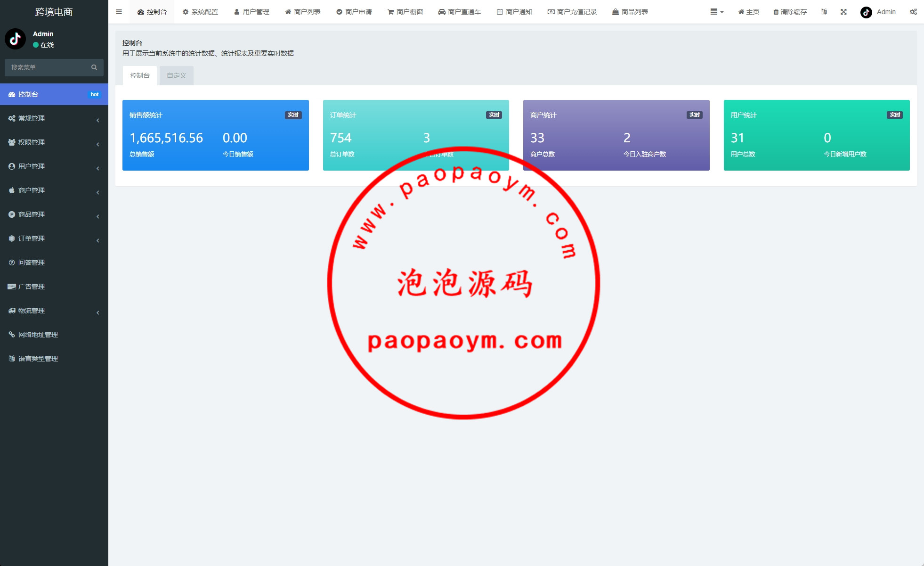Click the 商户管理 apple icon

(12, 190)
